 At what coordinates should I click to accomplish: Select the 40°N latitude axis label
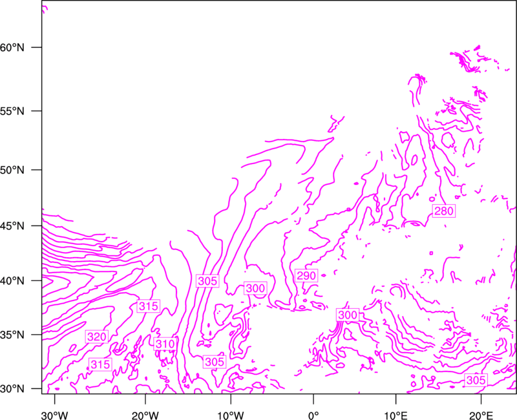[x=12, y=281]
